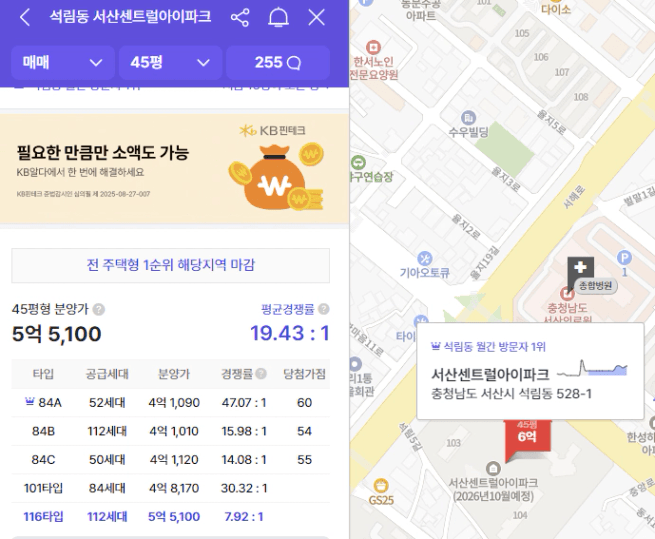Open the 매매 transaction type dropdown
Image resolution: width=655 pixels, height=539 pixels.
click(61, 63)
